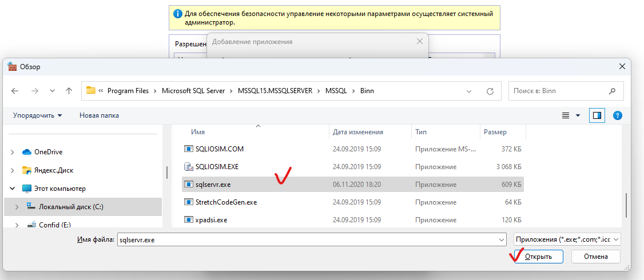
Task: Toggle the preview pane button
Action: coord(597,116)
